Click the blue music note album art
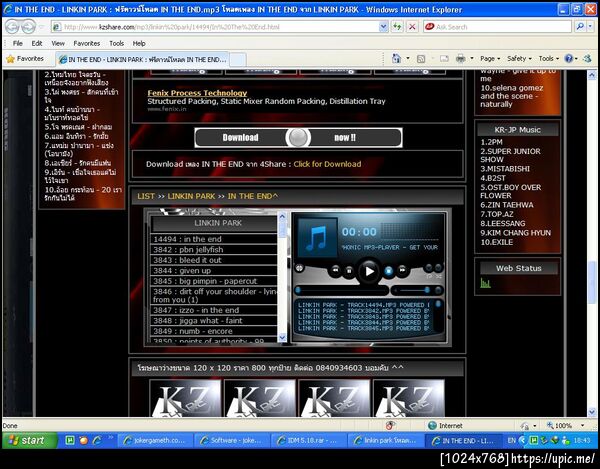The height and width of the screenshot is (469, 600). (317, 237)
